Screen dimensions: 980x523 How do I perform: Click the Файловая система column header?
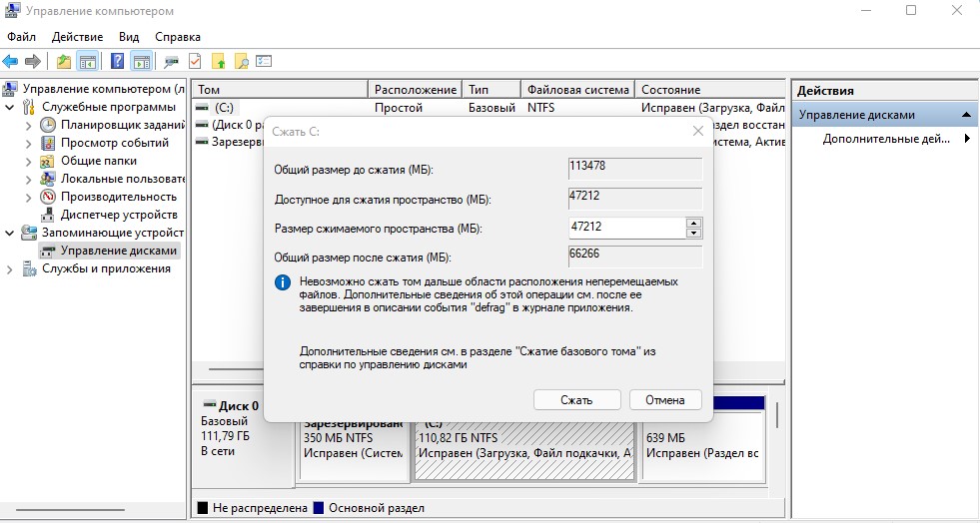coord(577,89)
